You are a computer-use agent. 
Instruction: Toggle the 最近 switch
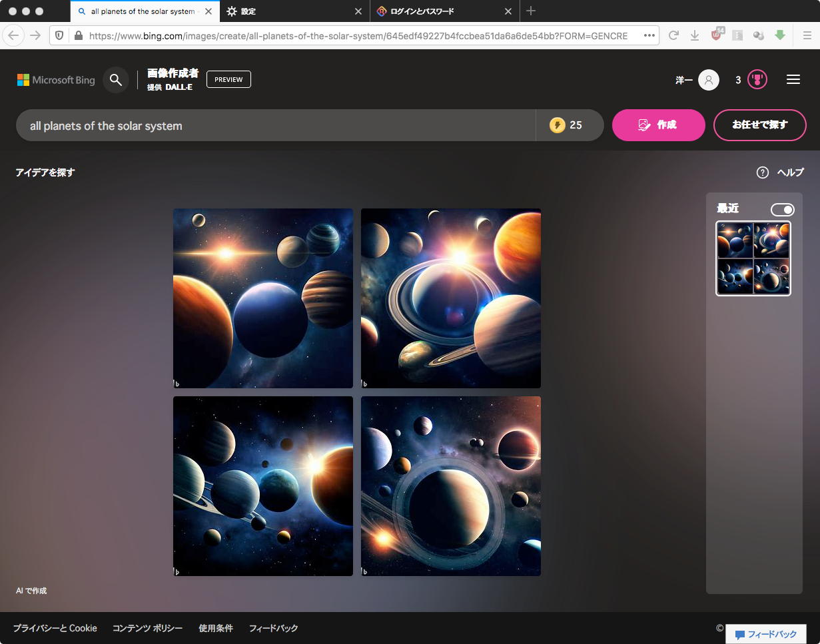[x=783, y=210]
